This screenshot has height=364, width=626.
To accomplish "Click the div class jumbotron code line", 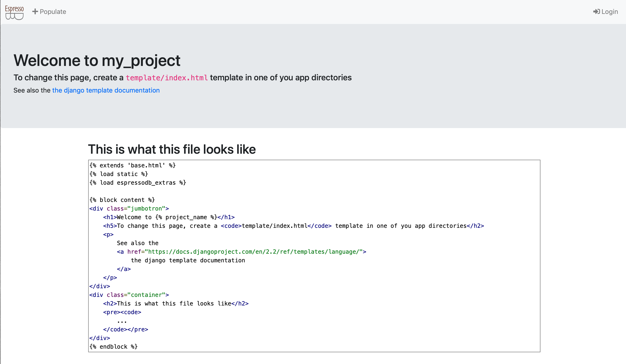I will tap(129, 209).
